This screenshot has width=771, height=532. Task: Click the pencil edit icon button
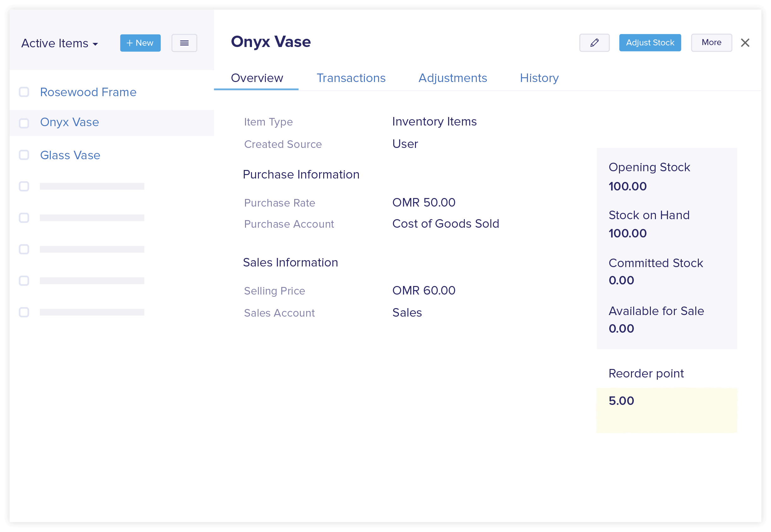click(x=594, y=43)
